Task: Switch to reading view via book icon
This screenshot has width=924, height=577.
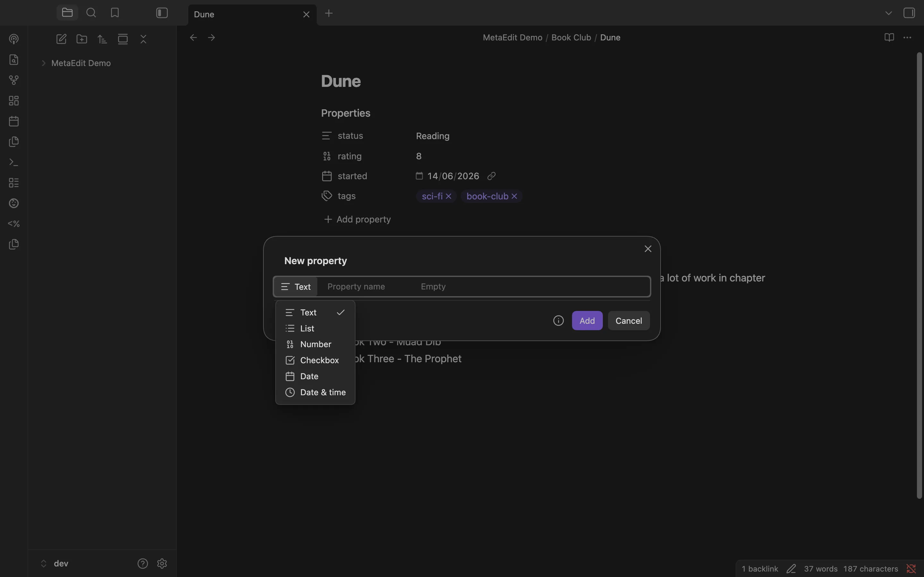Action: pos(889,38)
